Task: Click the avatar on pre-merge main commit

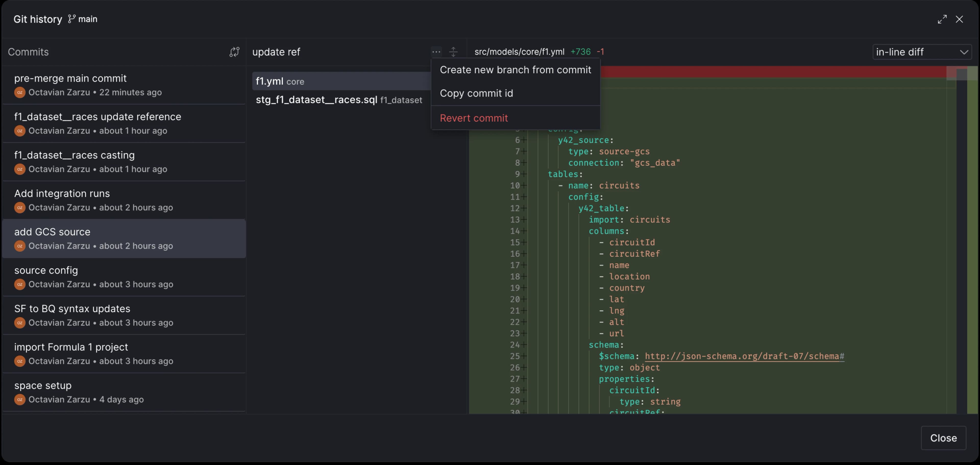Action: 20,92
